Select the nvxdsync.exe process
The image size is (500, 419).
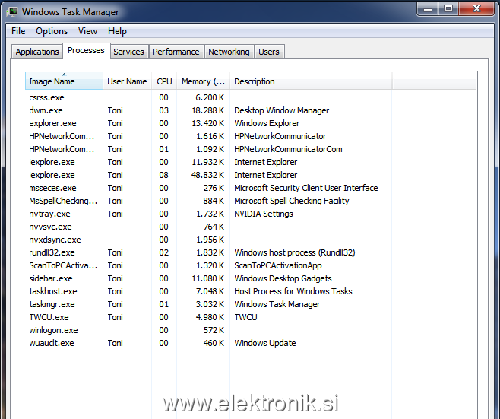coord(250,240)
